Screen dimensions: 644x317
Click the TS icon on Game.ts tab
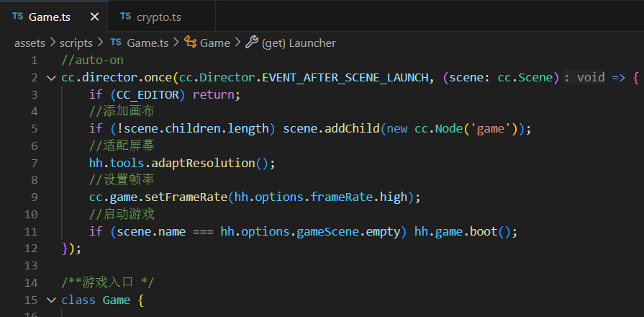pyautogui.click(x=18, y=17)
